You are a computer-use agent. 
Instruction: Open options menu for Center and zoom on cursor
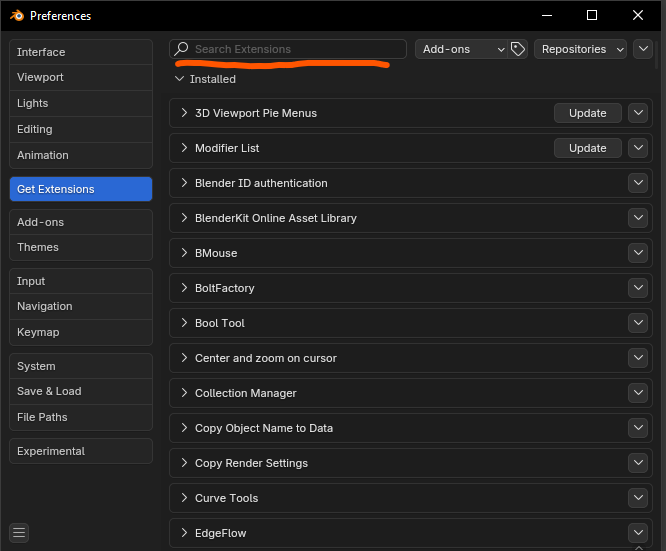coord(638,358)
